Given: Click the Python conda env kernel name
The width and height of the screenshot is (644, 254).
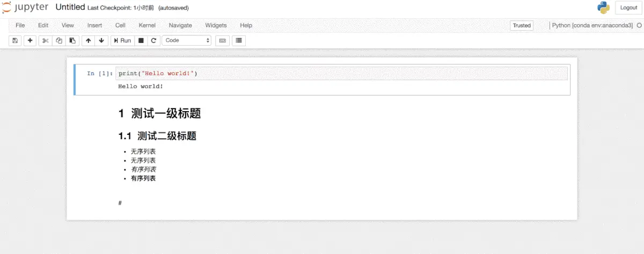Looking at the screenshot, I should click(593, 25).
